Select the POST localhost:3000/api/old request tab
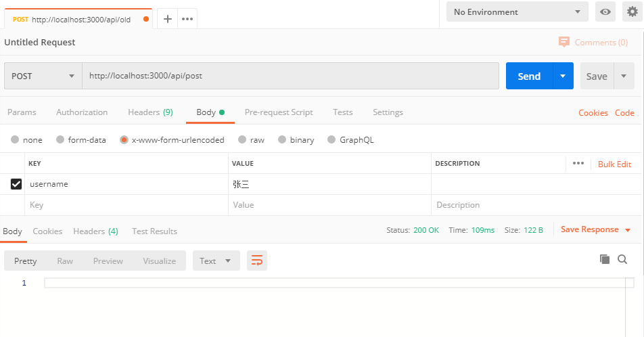Viewport: 644px width, 337px height. pyautogui.click(x=78, y=20)
